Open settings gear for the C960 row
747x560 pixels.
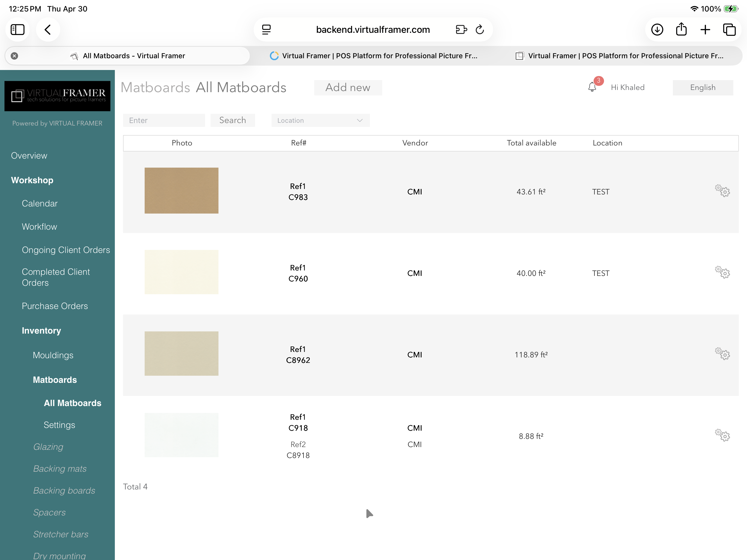[722, 272]
